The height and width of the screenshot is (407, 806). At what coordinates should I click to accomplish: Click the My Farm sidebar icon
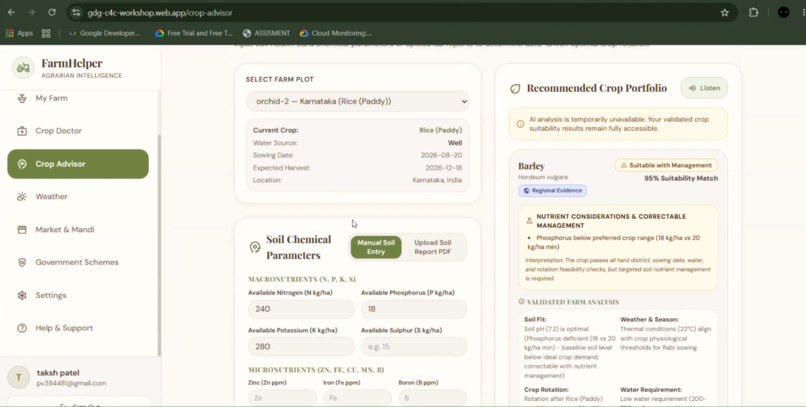point(22,98)
